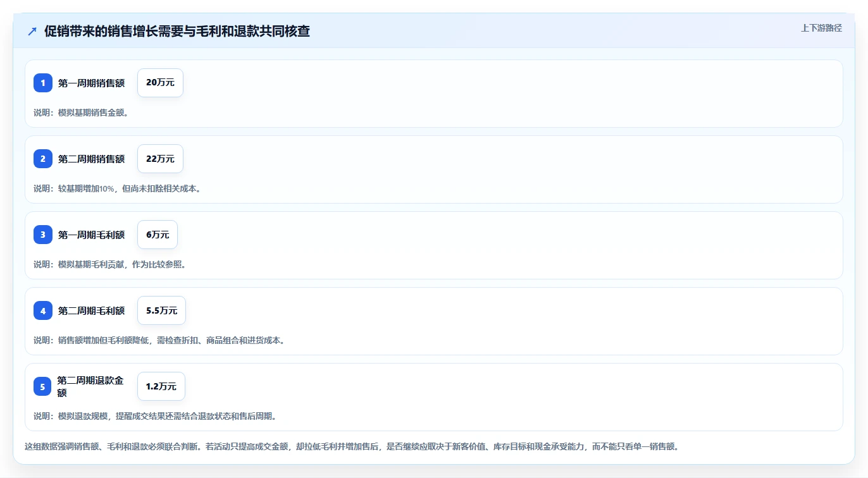Click the number 4 step badge
Viewport: 868px width, 478px height.
pos(43,310)
